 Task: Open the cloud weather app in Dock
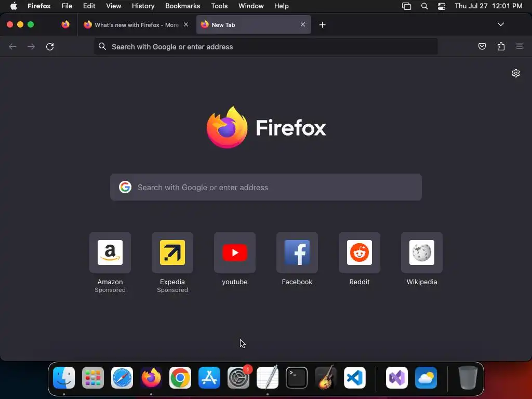tap(426, 377)
